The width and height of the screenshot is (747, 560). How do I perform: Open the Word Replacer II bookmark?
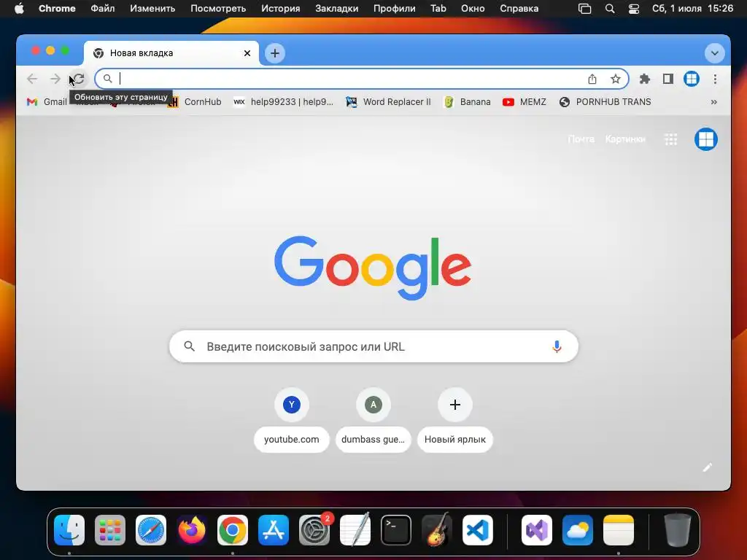[x=388, y=102]
